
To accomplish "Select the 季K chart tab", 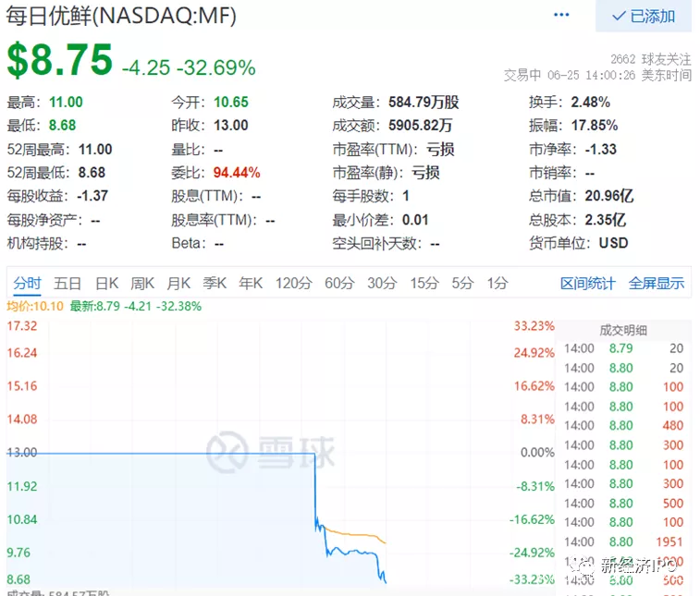I will tap(215, 284).
